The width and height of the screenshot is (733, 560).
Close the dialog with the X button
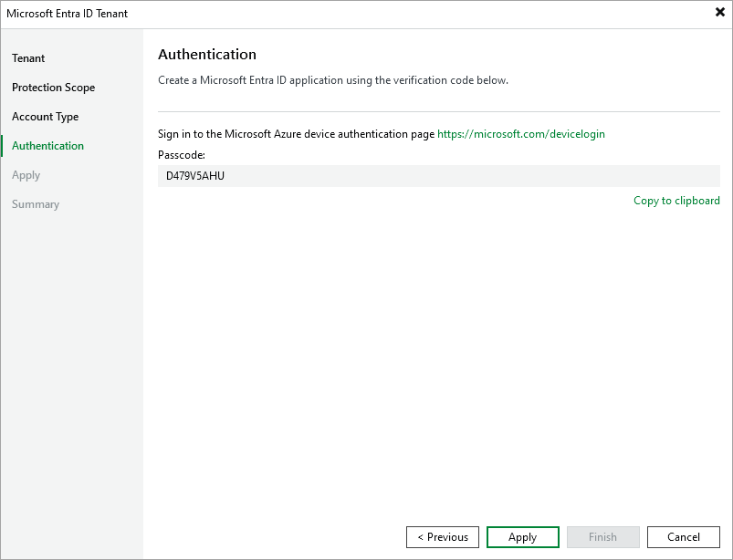pos(719,13)
